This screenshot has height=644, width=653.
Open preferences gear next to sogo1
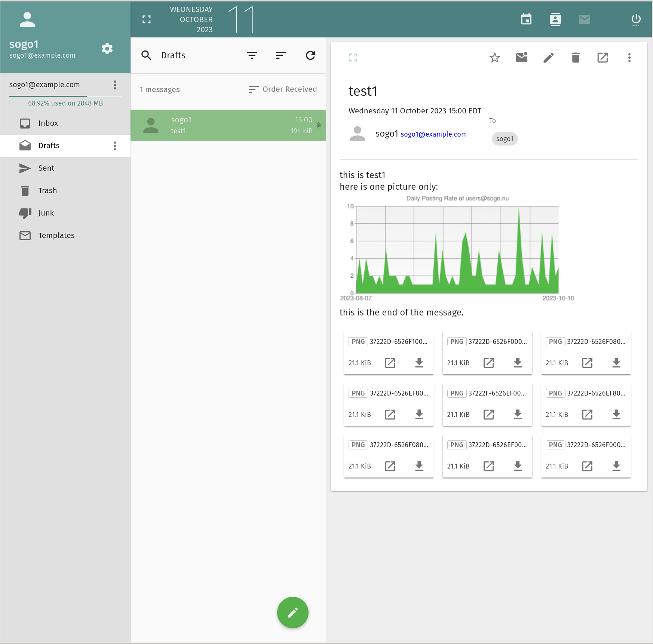pyautogui.click(x=107, y=49)
